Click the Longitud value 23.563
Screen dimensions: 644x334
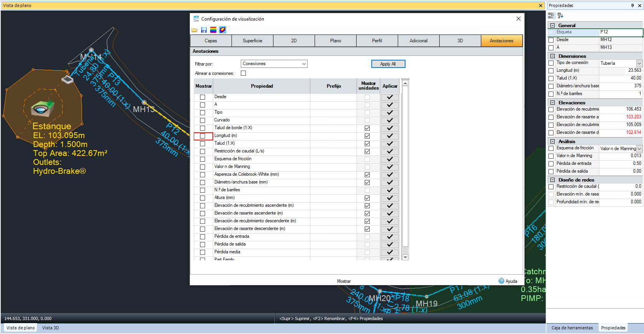pyautogui.click(x=621, y=71)
